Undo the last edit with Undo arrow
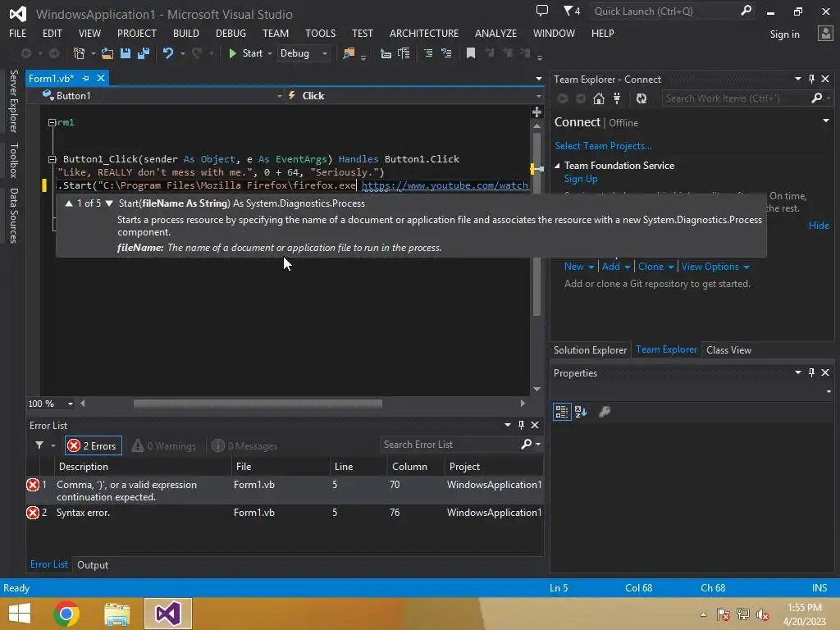Screen dimensions: 840x630 click(168, 53)
